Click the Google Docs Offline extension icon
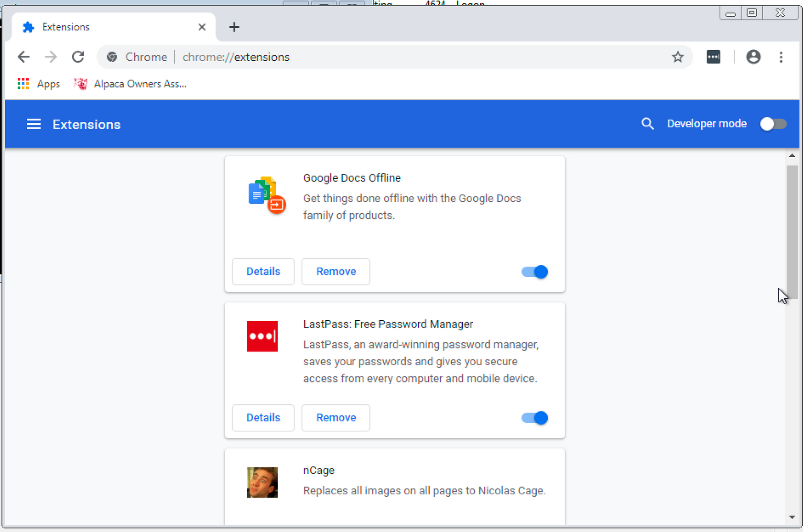Image resolution: width=803 pixels, height=532 pixels. [x=267, y=195]
